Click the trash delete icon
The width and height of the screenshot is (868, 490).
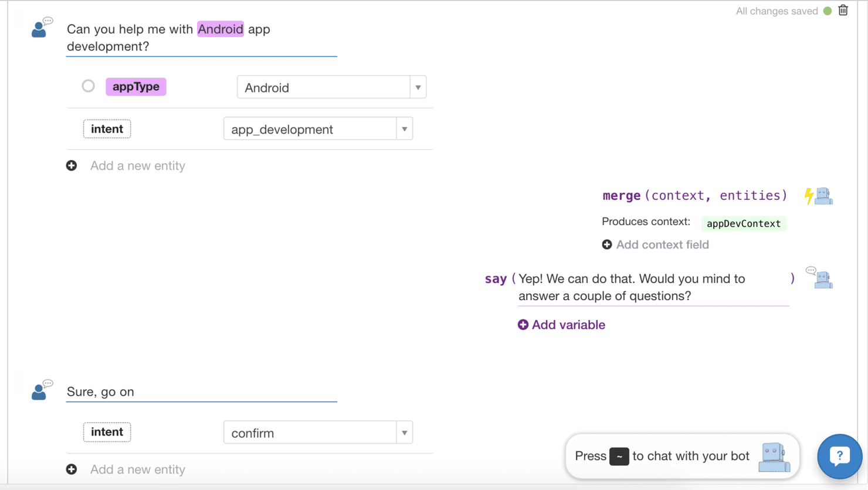tap(843, 11)
